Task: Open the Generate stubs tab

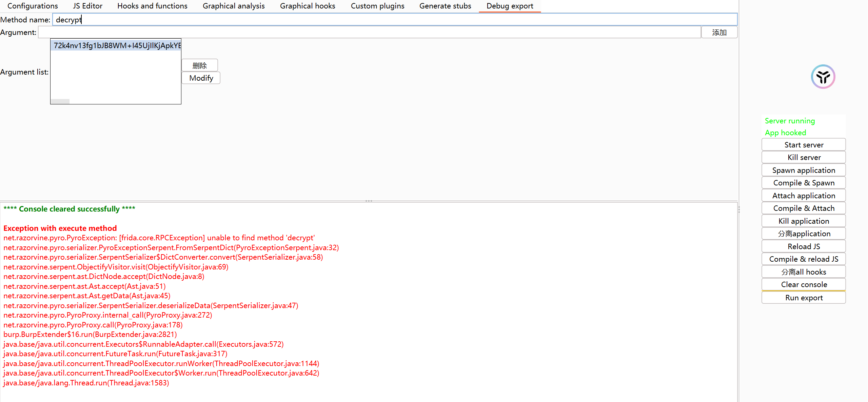Action: tap(445, 6)
